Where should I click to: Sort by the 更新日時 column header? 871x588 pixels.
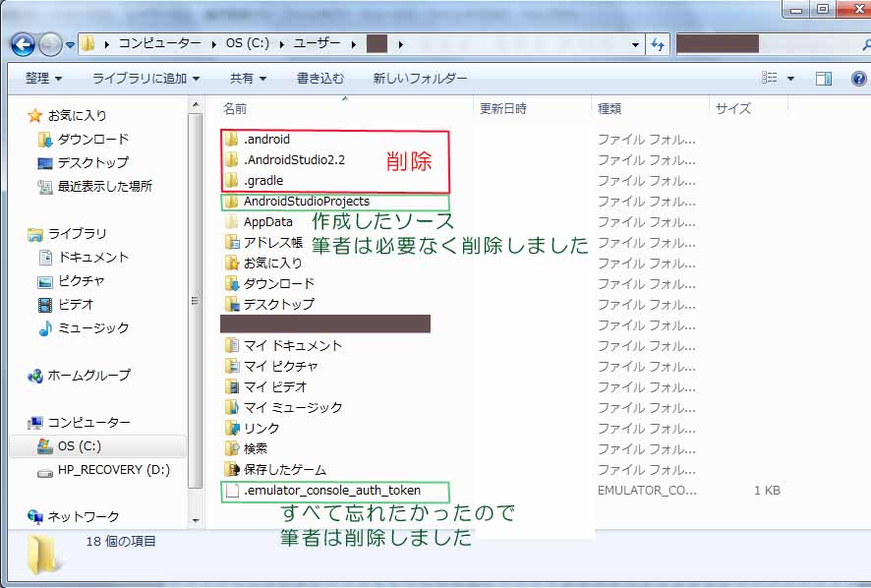502,109
